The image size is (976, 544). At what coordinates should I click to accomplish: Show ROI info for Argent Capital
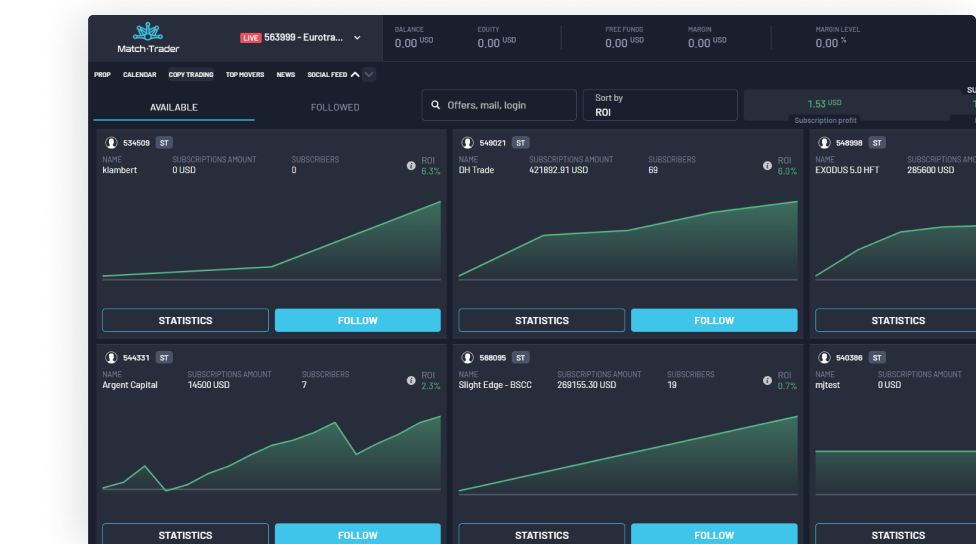(411, 380)
